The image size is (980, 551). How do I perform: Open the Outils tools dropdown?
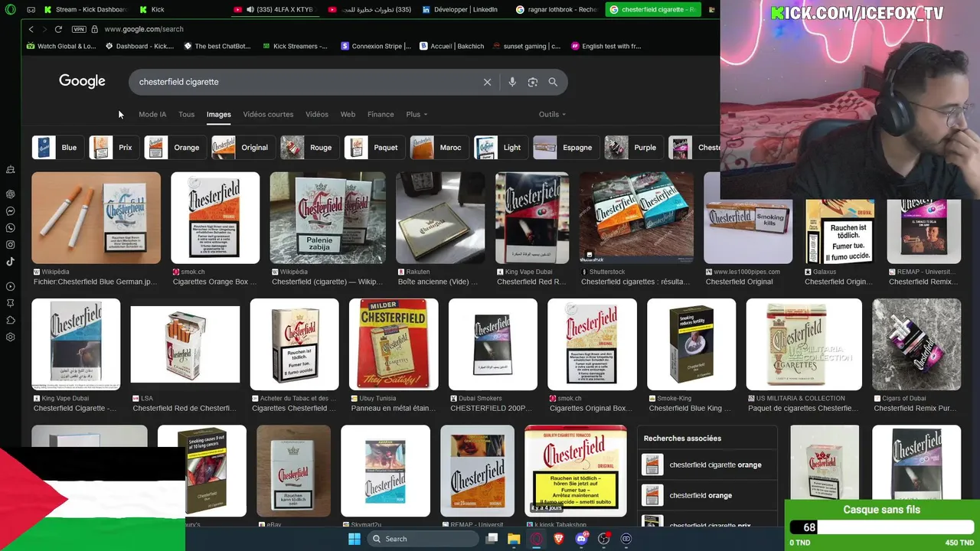click(552, 114)
